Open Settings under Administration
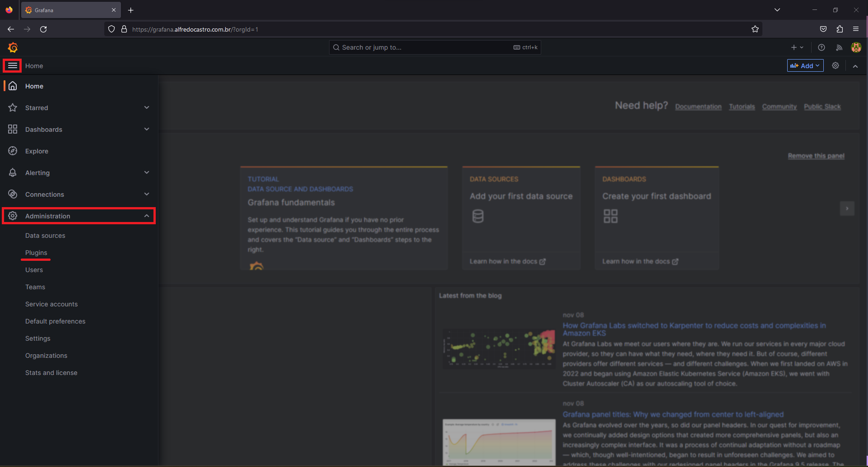This screenshot has width=868, height=467. click(38, 338)
